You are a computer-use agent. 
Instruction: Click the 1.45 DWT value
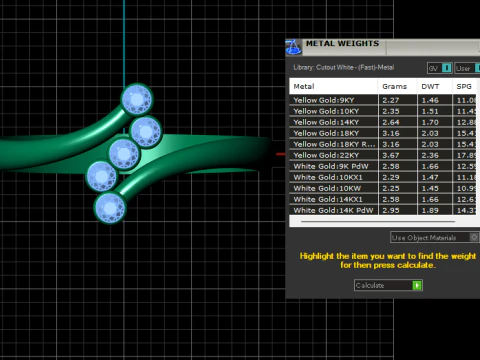point(430,188)
